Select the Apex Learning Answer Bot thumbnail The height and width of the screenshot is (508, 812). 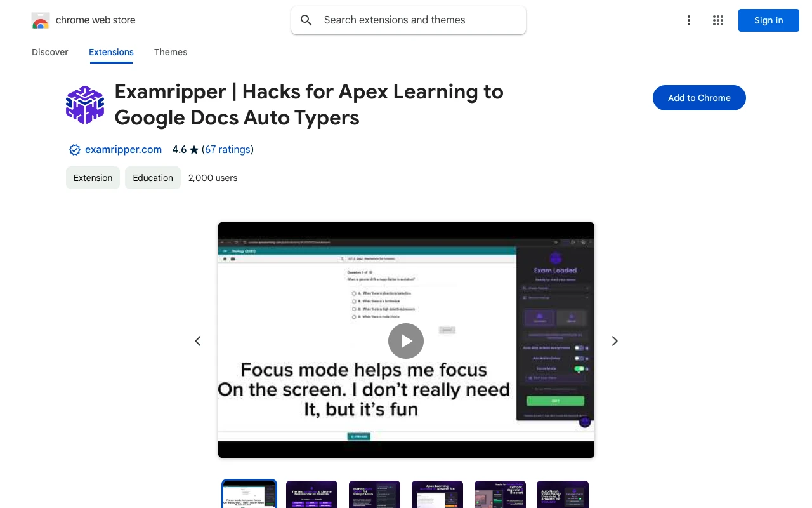(x=437, y=494)
